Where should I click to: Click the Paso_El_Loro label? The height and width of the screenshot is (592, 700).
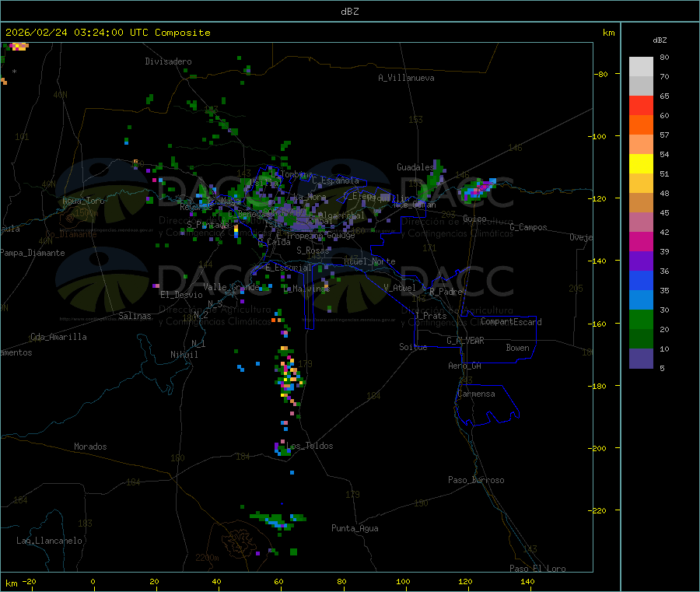point(538,569)
